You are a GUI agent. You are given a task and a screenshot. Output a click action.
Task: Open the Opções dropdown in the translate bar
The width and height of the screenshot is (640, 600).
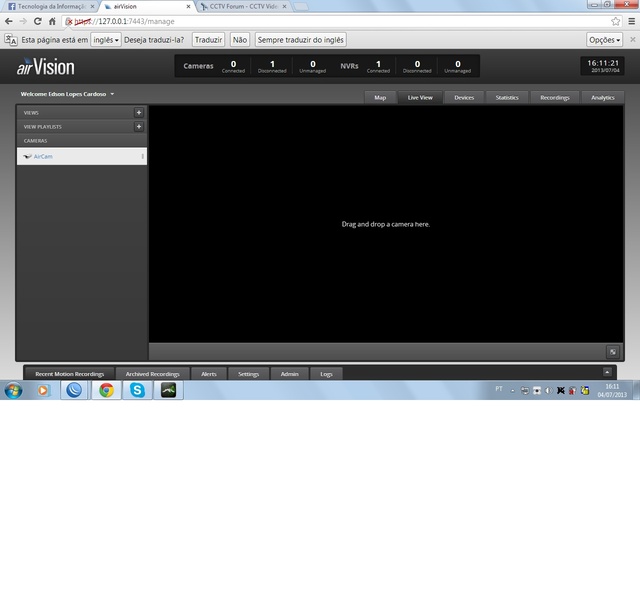pos(604,40)
